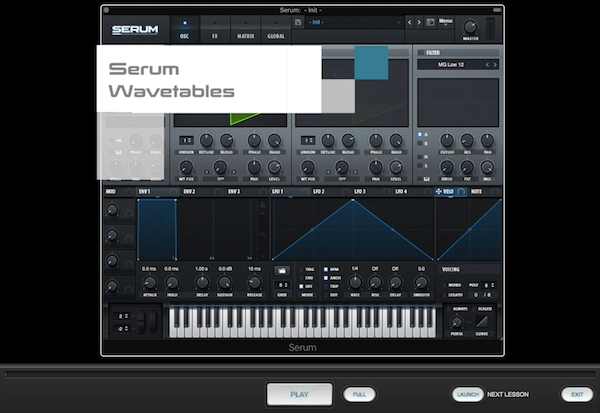The width and height of the screenshot is (600, 413).
Task: Click the Master volume knob
Action: tap(470, 27)
